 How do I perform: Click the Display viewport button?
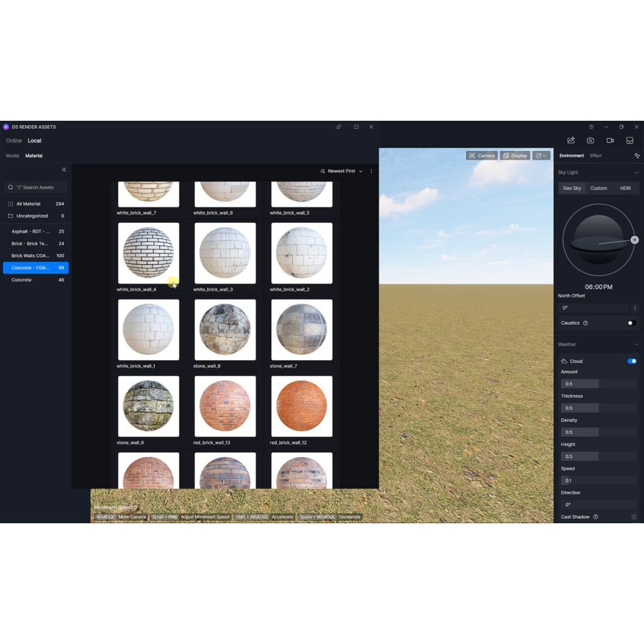click(514, 156)
